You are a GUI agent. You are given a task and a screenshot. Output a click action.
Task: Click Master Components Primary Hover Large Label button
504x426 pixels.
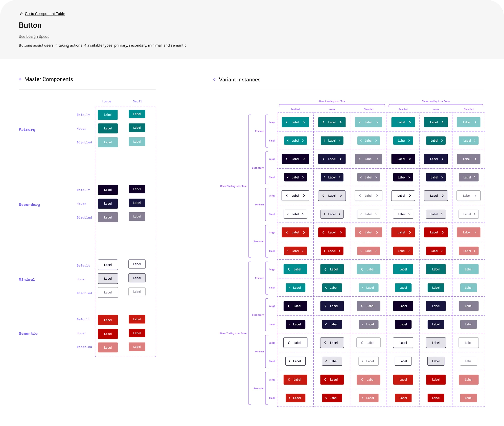click(108, 128)
